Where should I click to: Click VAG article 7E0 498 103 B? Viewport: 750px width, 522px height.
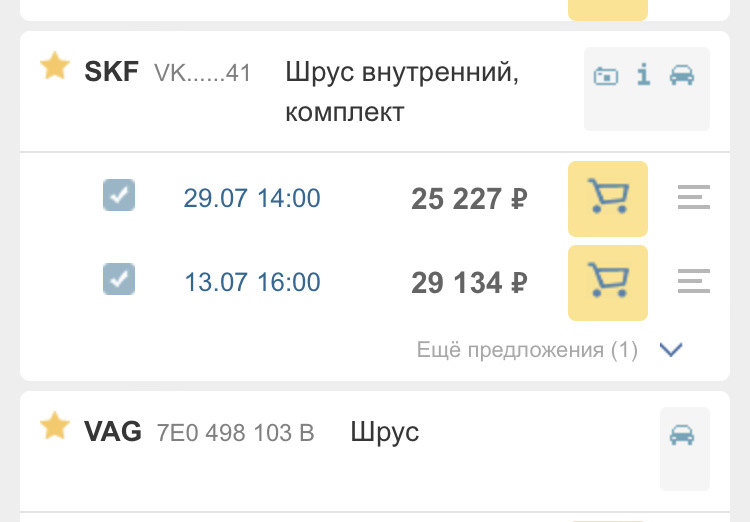235,433
